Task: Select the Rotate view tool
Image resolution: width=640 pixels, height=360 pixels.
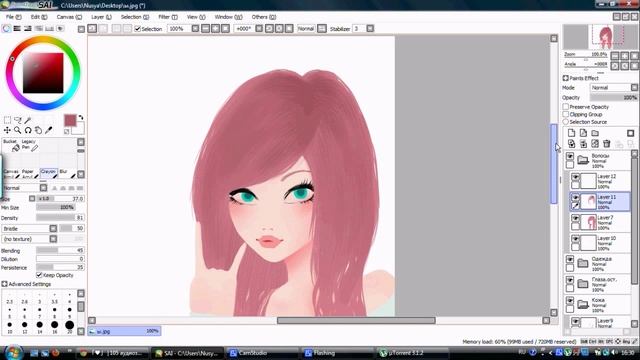Action: pyautogui.click(x=28, y=130)
